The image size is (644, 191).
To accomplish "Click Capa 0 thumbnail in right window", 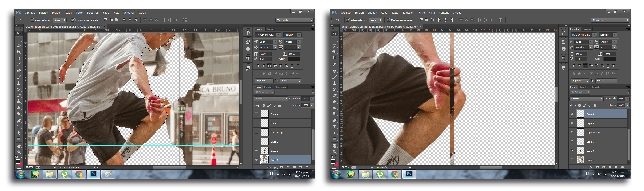I will [x=580, y=151].
